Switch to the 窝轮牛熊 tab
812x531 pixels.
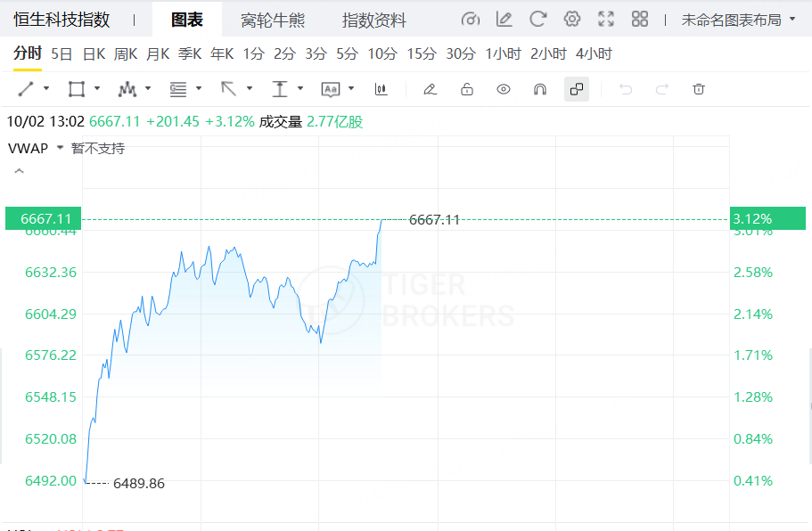coord(273,20)
